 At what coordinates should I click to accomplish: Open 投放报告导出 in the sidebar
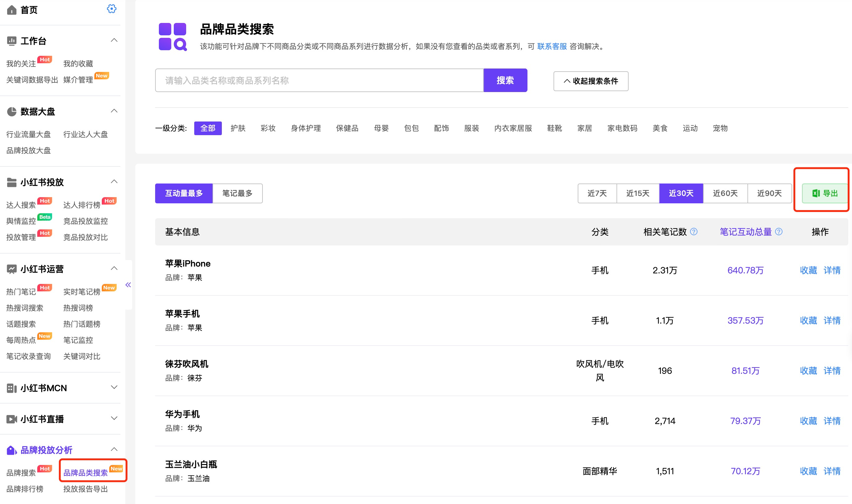(x=86, y=489)
